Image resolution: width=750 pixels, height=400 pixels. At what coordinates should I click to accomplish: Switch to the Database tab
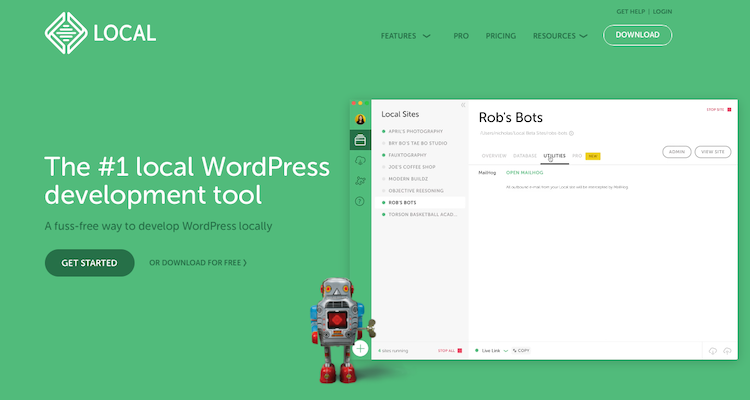[x=525, y=156]
